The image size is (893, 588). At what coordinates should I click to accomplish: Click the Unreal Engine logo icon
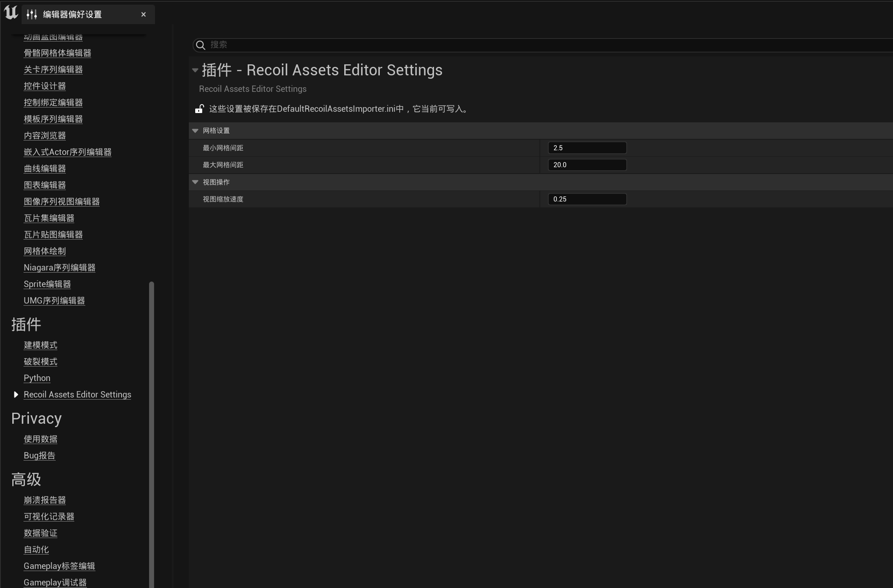tap(10, 13)
